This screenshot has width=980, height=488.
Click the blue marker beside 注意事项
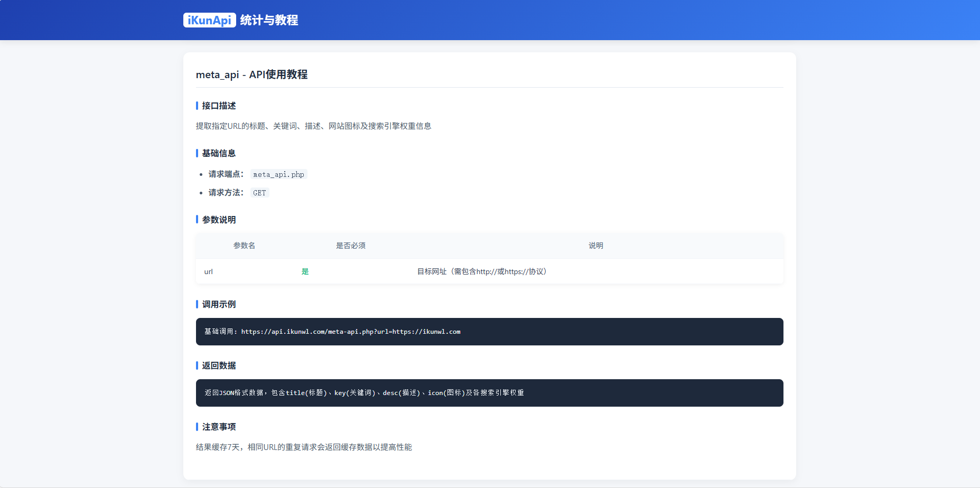click(x=196, y=427)
